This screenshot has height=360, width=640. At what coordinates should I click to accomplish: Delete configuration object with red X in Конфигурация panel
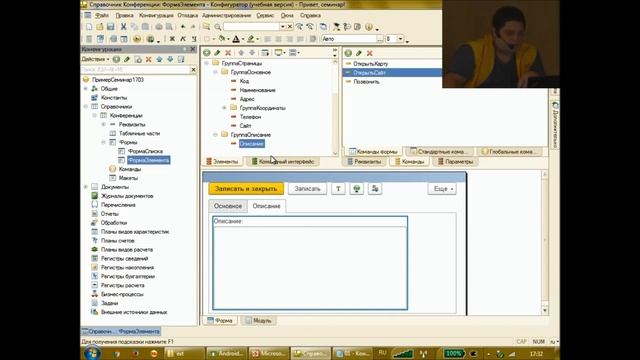point(149,59)
